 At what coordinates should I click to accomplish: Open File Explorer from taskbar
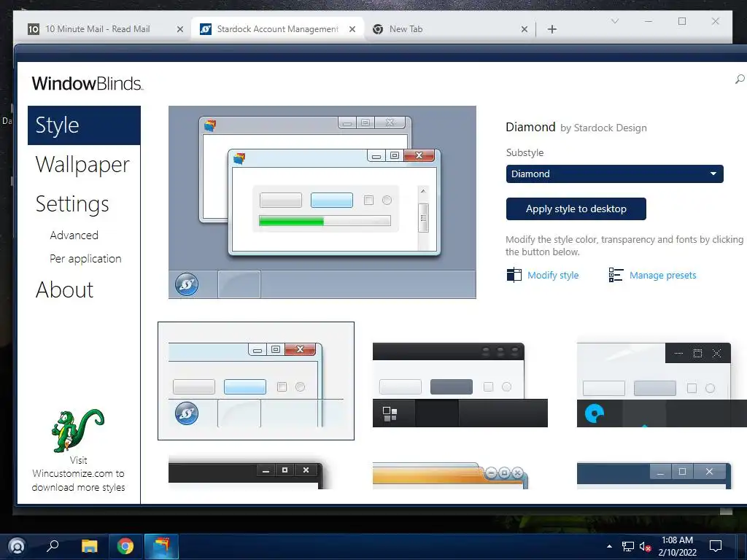(x=89, y=546)
